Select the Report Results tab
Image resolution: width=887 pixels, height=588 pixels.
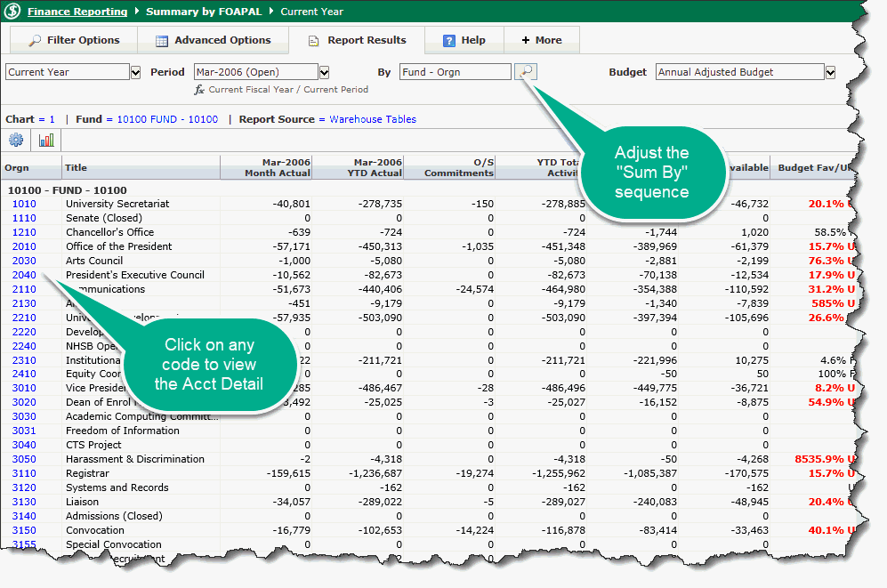[x=357, y=40]
